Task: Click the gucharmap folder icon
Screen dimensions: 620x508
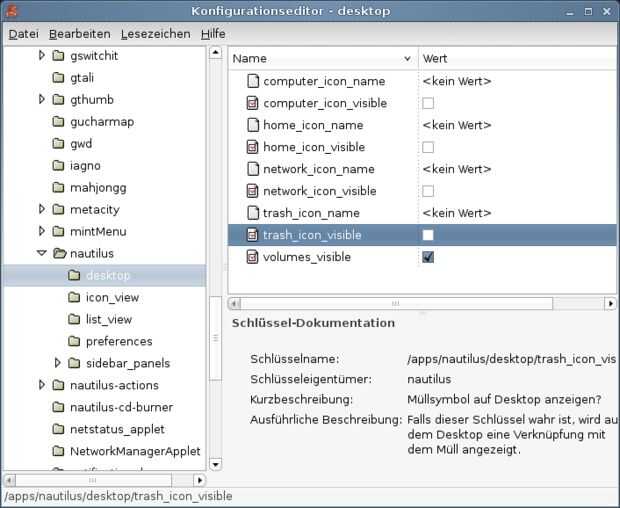Action: [x=59, y=121]
